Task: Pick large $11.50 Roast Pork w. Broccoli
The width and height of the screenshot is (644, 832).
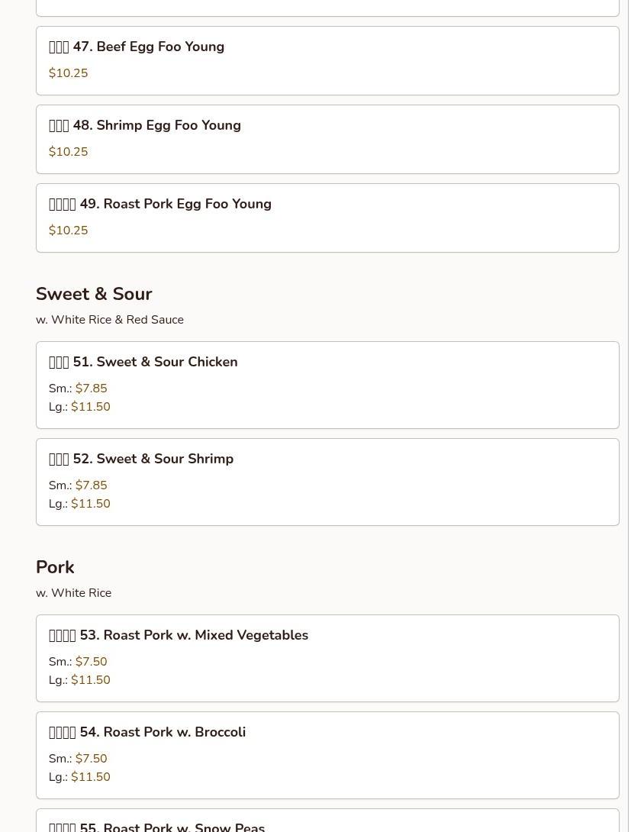Action: [x=90, y=777]
